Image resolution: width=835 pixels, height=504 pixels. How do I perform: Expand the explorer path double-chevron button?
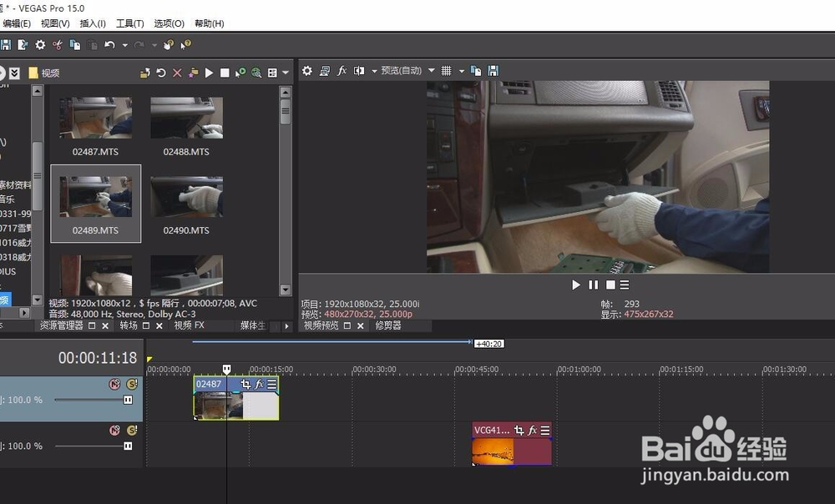click(14, 73)
